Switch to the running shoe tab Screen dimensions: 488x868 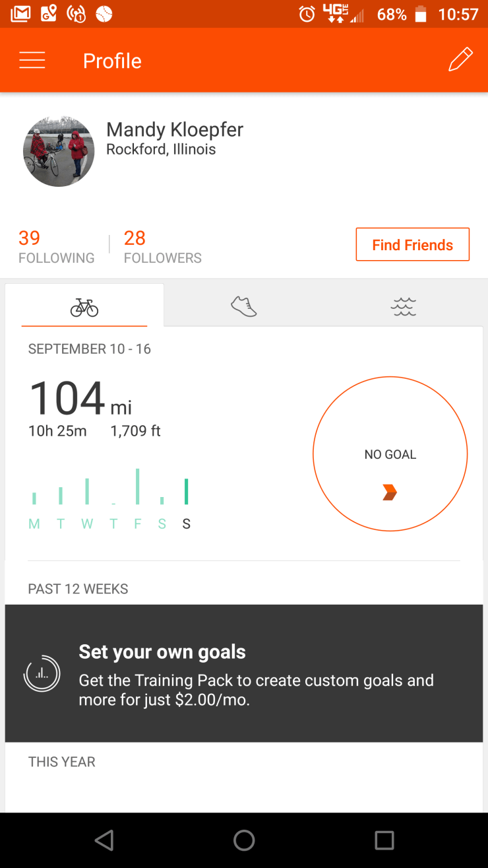(243, 306)
